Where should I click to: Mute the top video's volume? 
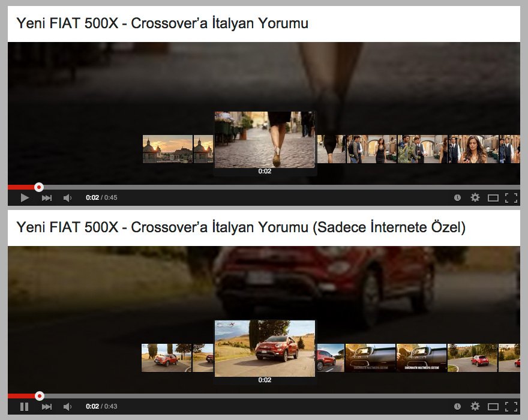(67, 197)
